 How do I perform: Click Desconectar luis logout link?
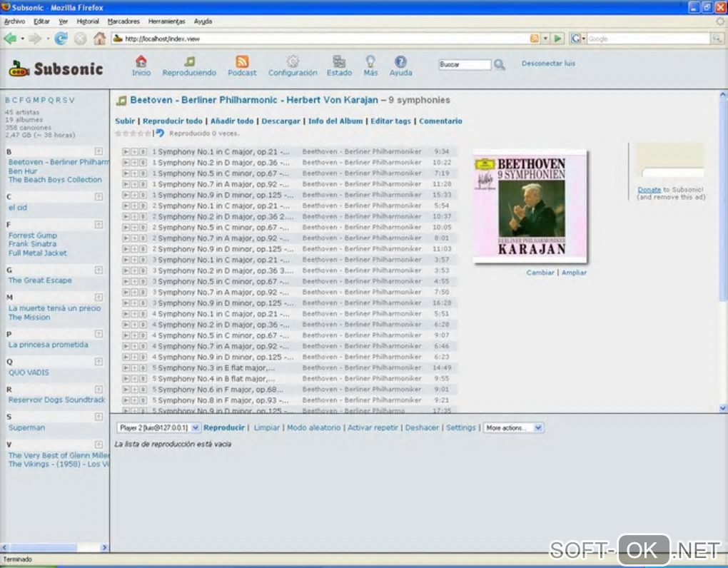click(548, 64)
